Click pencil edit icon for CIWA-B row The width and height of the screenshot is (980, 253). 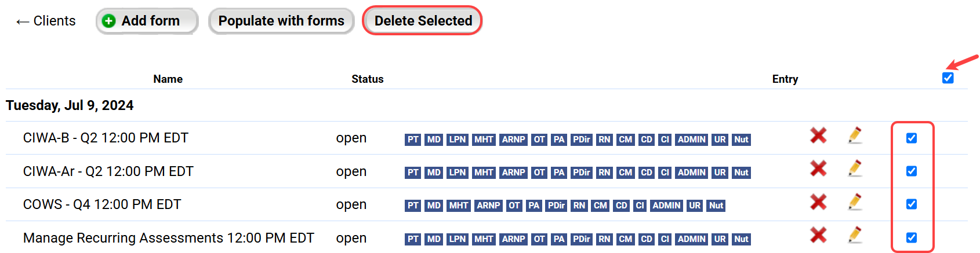click(x=854, y=135)
